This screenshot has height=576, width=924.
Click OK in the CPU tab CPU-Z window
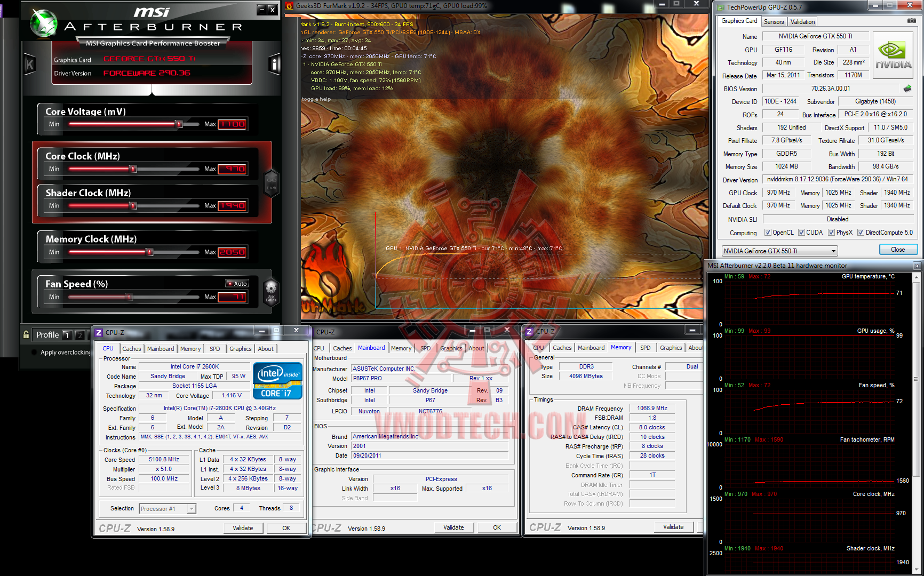pyautogui.click(x=286, y=528)
